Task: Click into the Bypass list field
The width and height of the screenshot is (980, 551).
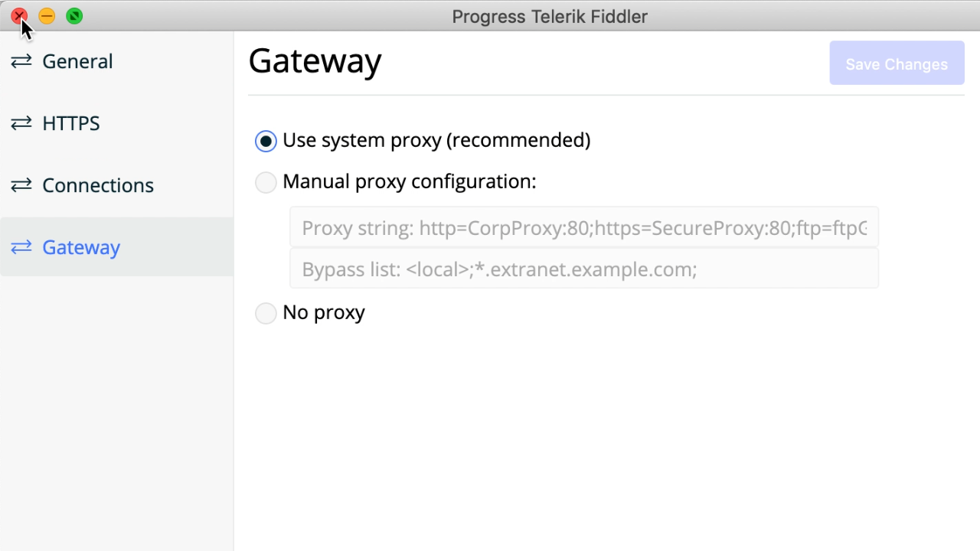Action: 583,269
